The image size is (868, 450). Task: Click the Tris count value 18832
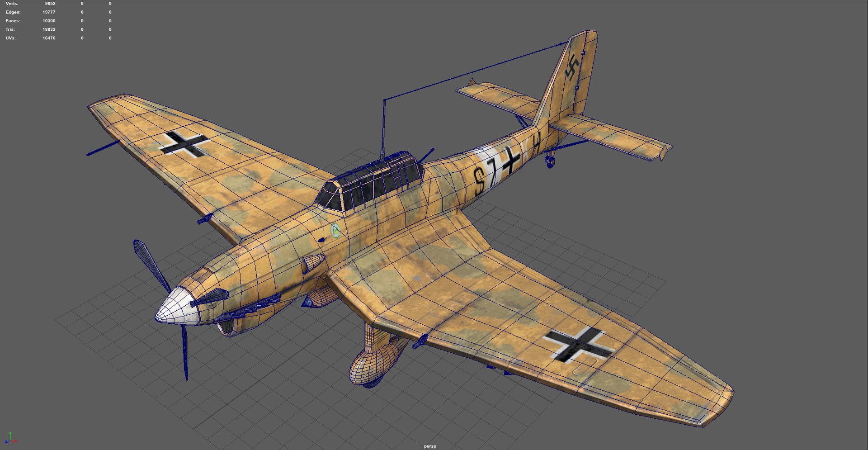click(49, 29)
